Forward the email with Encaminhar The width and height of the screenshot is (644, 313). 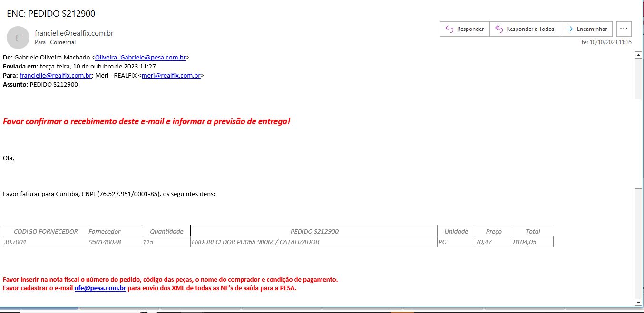[586, 29]
